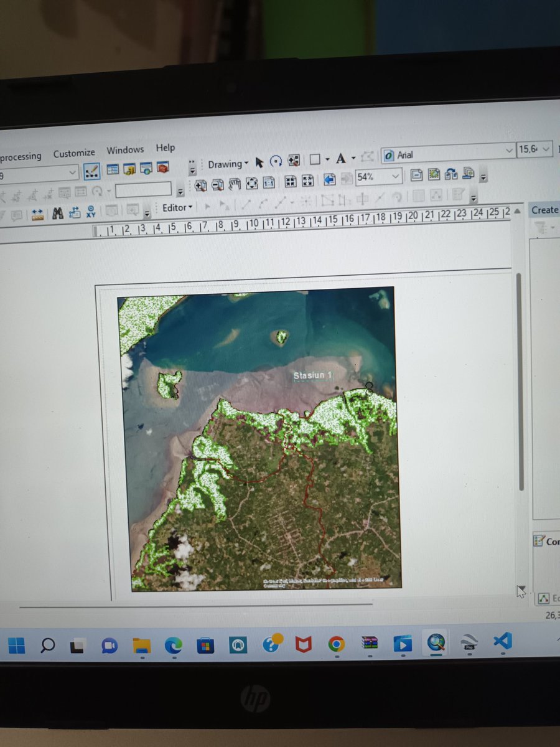Select the New Text 'A' tool
Viewport: 560px width, 747px height.
(341, 159)
